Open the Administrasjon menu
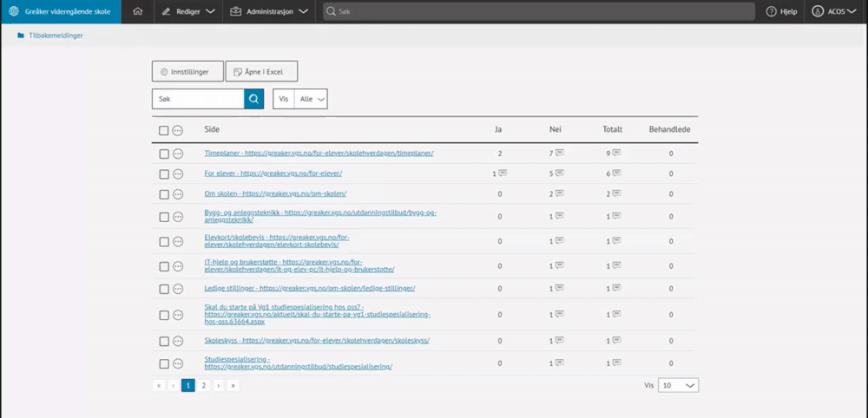Image resolution: width=868 pixels, height=418 pixels. (x=269, y=11)
